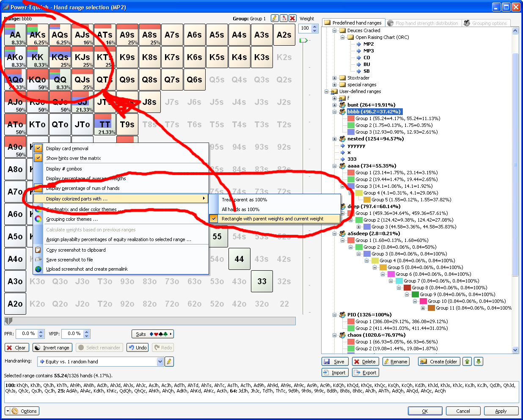Select the 55 pocket pair cell
This screenshot has height=420, width=523.
tap(217, 236)
